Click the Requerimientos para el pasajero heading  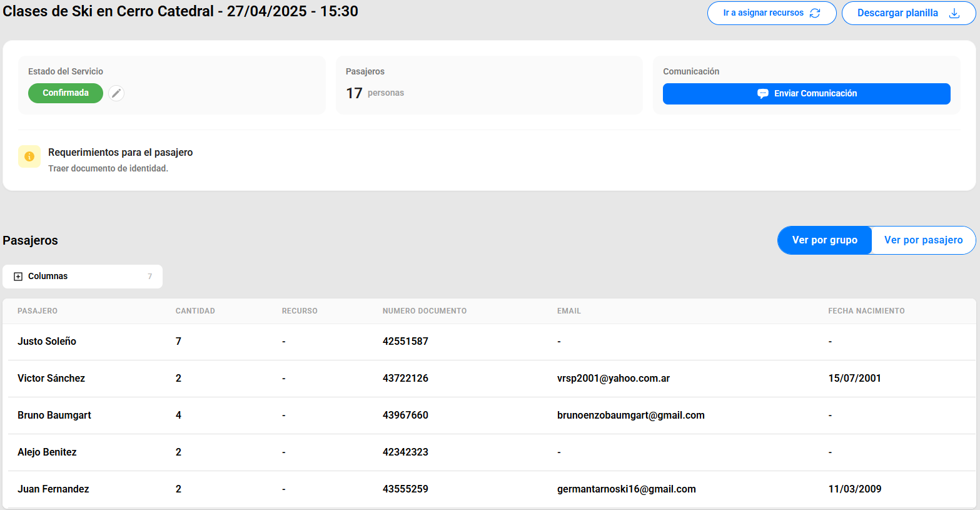click(x=121, y=153)
